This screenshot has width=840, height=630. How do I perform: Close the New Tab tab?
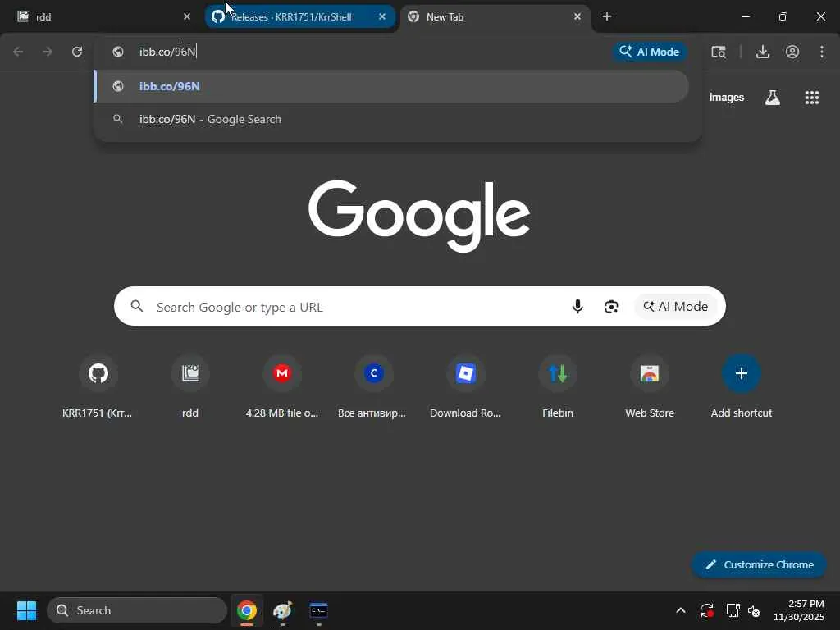(577, 16)
